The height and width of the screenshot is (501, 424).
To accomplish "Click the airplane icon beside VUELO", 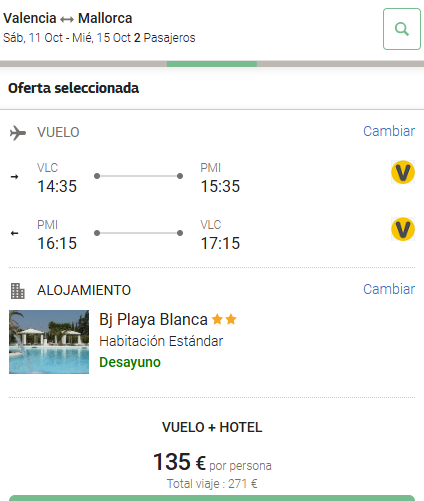I will (18, 133).
